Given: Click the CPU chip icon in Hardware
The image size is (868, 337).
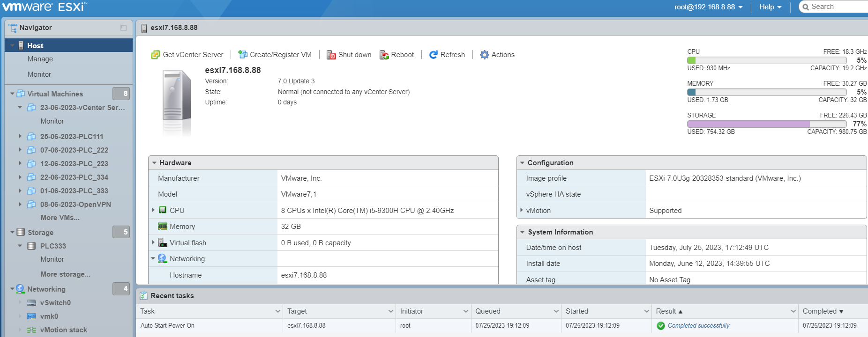Looking at the screenshot, I should click(163, 210).
